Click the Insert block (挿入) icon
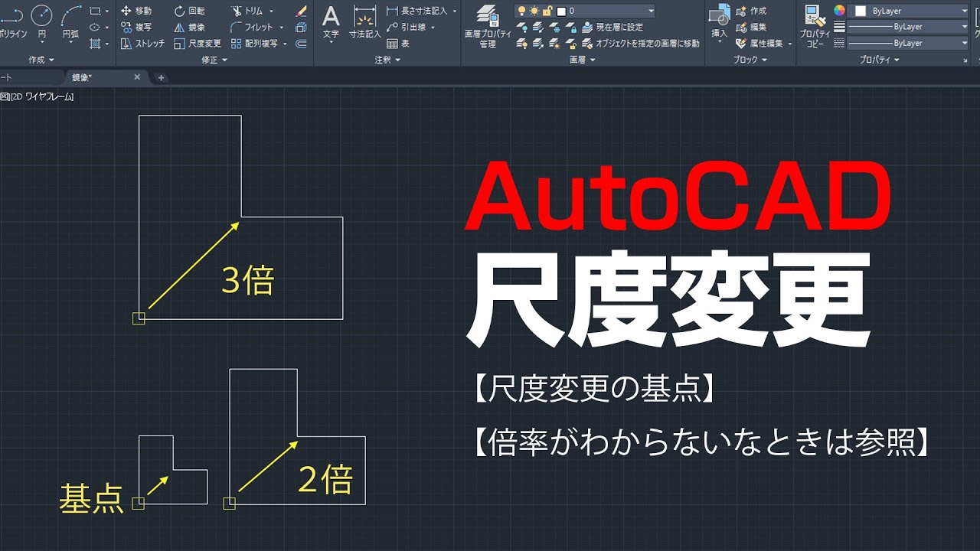 (x=719, y=21)
